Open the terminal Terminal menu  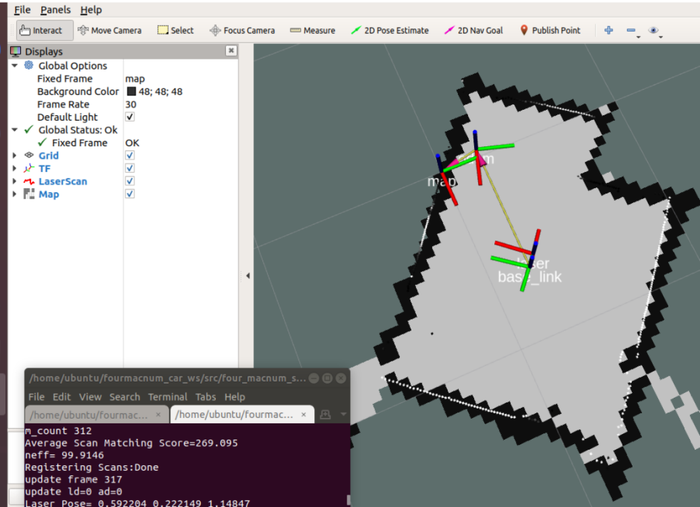(167, 397)
